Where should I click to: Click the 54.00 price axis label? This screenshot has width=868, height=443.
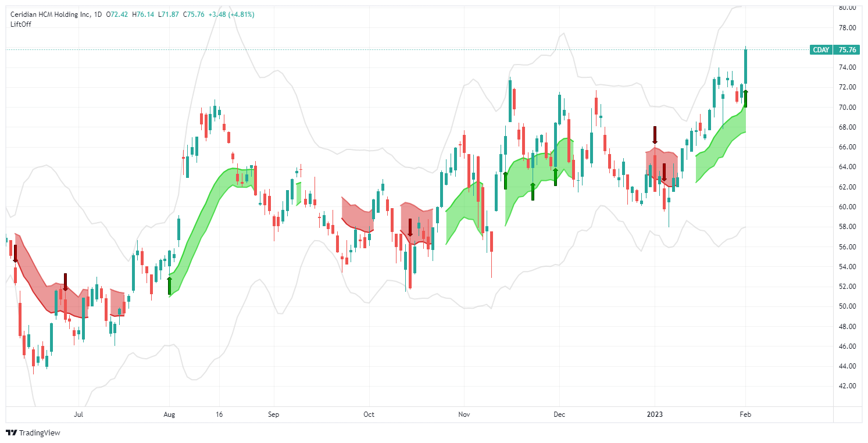point(846,267)
